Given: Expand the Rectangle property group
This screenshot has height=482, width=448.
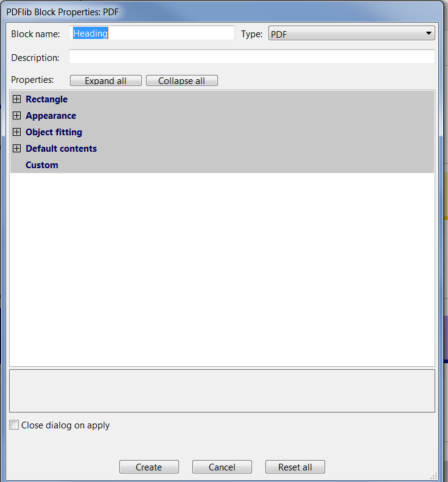Looking at the screenshot, I should pos(16,99).
